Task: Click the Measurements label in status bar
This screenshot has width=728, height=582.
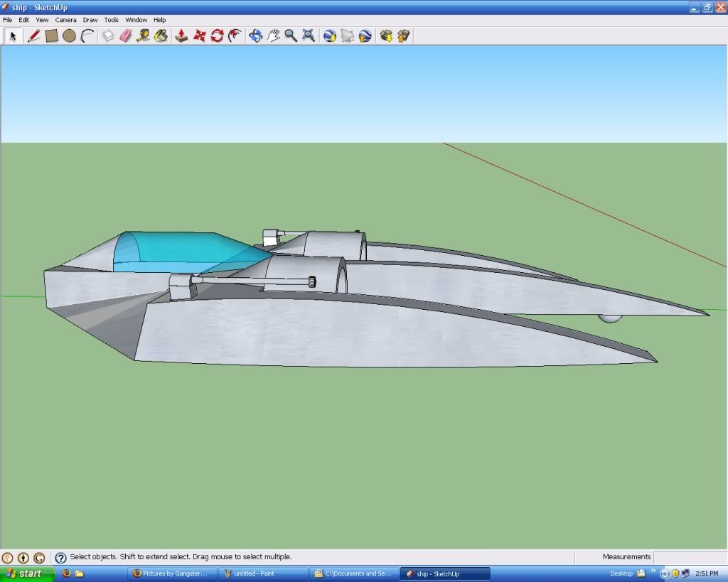Action: pos(626,557)
